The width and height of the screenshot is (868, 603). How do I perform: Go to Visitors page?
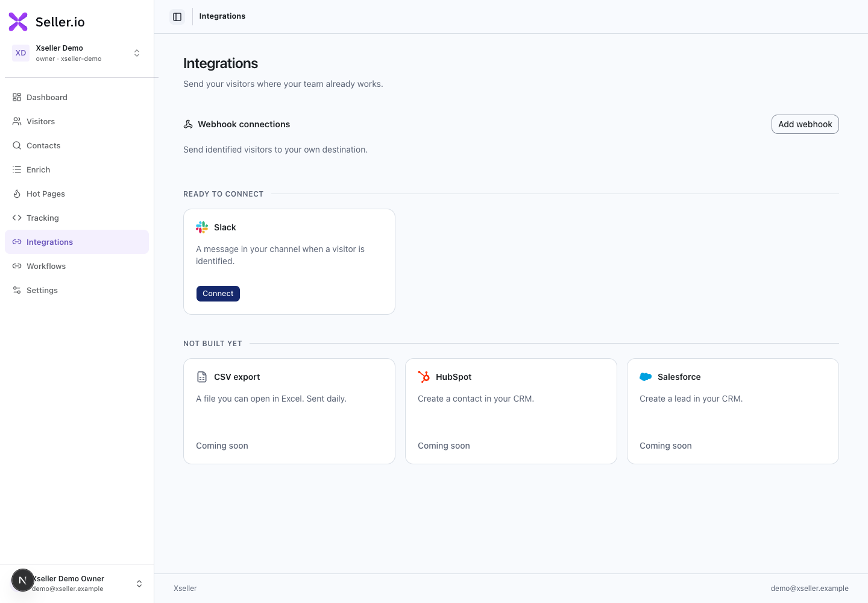pyautogui.click(x=77, y=121)
